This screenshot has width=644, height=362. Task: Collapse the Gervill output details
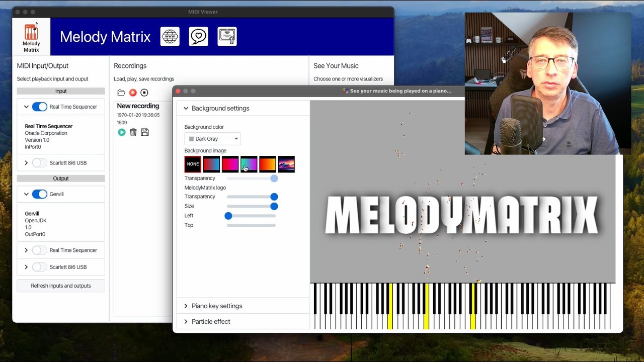click(26, 194)
